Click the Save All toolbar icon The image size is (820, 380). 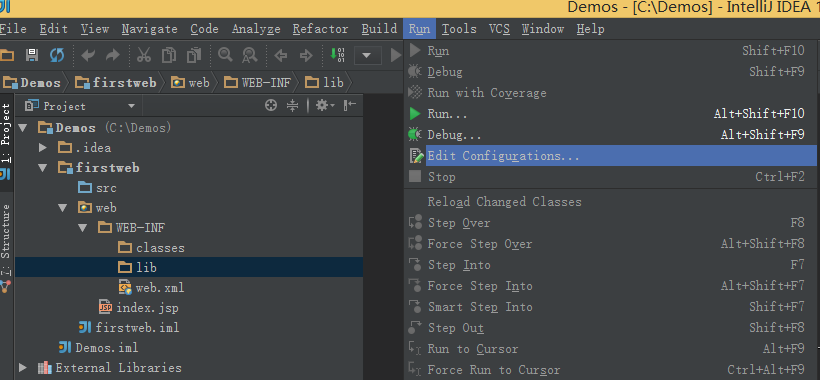32,55
